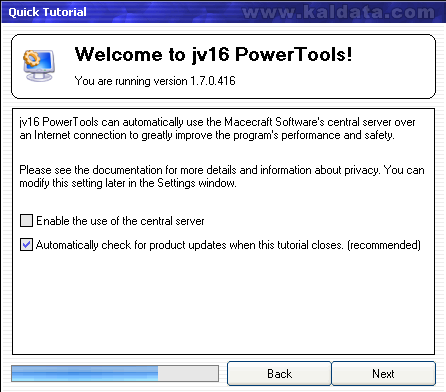446x392 pixels.
Task: Click the Quick Tutorial title bar
Action: click(x=223, y=12)
